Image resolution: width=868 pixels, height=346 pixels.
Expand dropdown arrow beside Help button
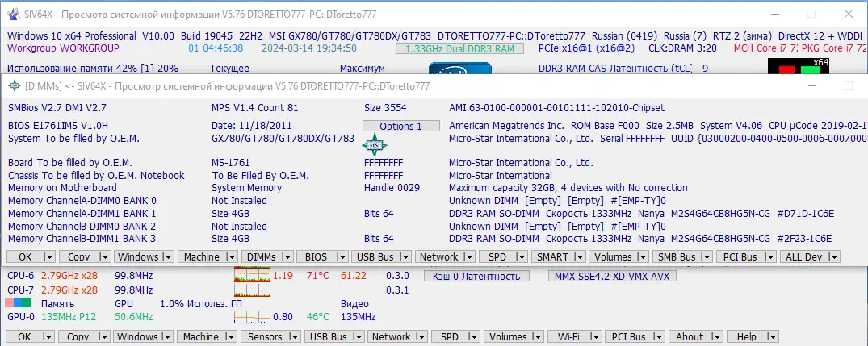click(x=773, y=336)
